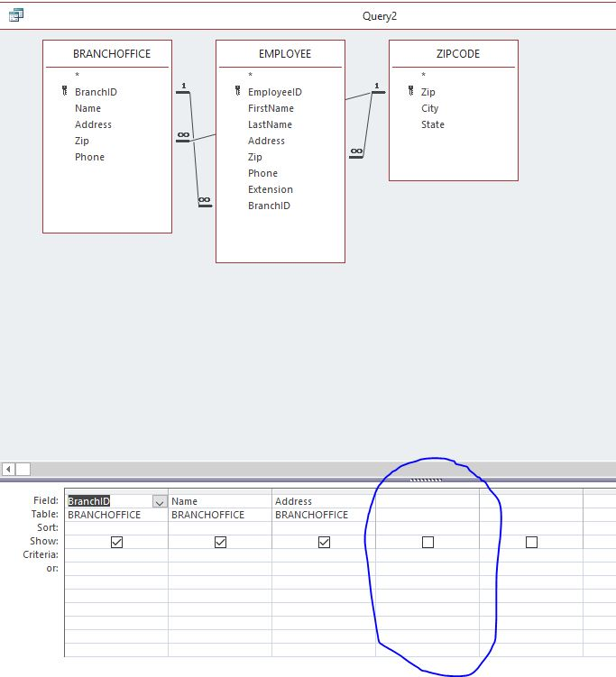Select Zip primary key icon in ZIPCODE
The width and height of the screenshot is (616, 677).
(x=410, y=91)
